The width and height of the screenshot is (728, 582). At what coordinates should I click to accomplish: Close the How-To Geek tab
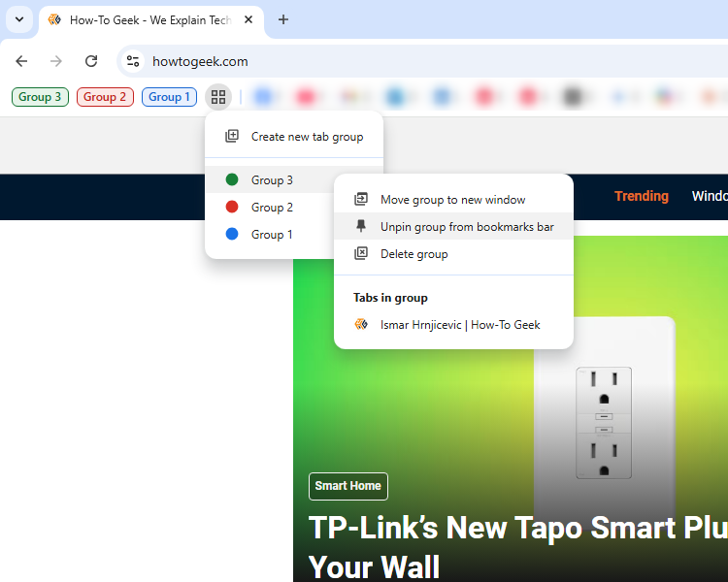click(x=248, y=20)
